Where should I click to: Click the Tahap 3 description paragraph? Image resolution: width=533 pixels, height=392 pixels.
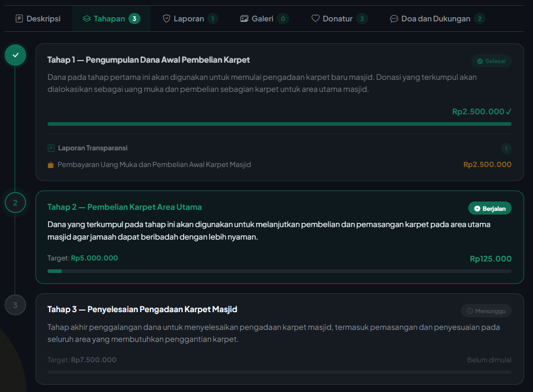pyautogui.click(x=274, y=333)
